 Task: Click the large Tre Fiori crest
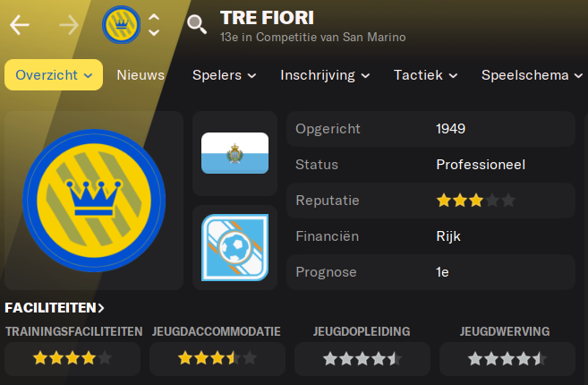pos(94,201)
